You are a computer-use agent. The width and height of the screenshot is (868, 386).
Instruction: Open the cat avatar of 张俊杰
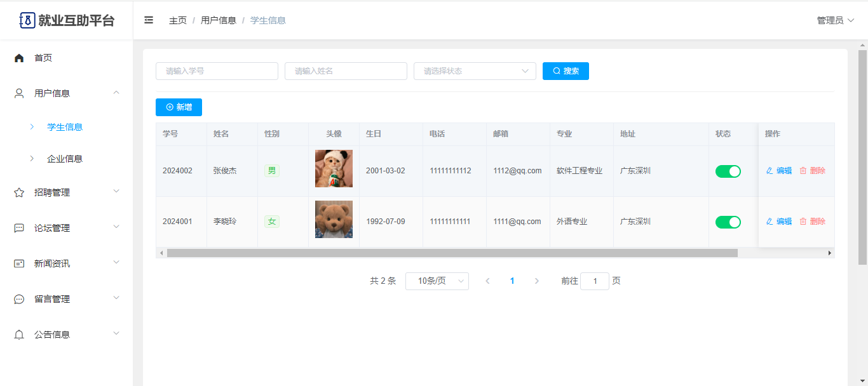coord(334,169)
